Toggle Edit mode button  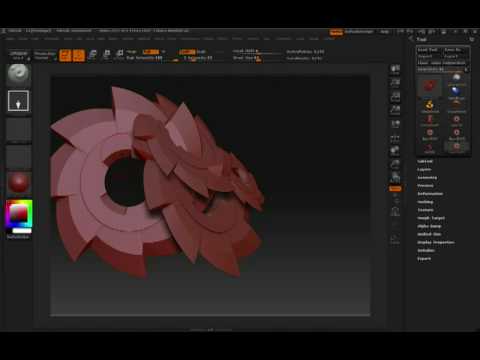(65, 55)
